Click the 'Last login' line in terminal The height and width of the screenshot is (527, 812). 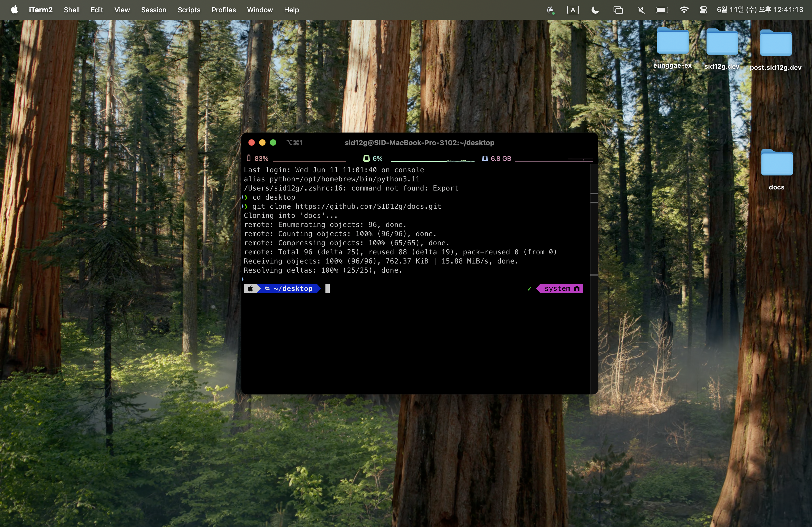tap(334, 170)
